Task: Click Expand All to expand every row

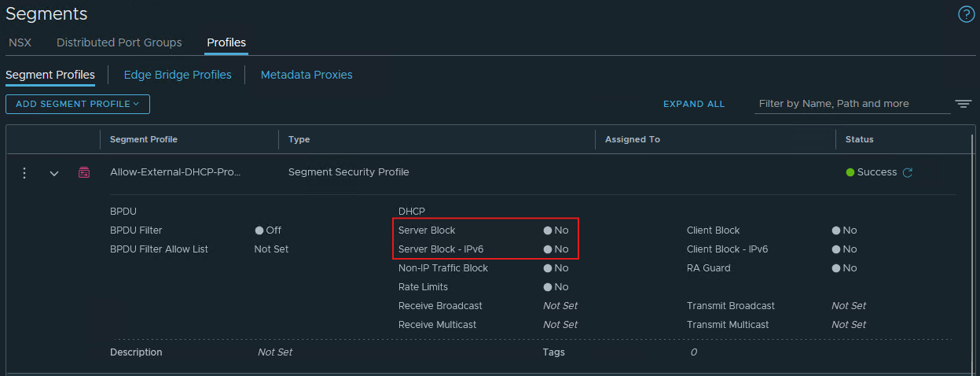Action: pyautogui.click(x=694, y=104)
